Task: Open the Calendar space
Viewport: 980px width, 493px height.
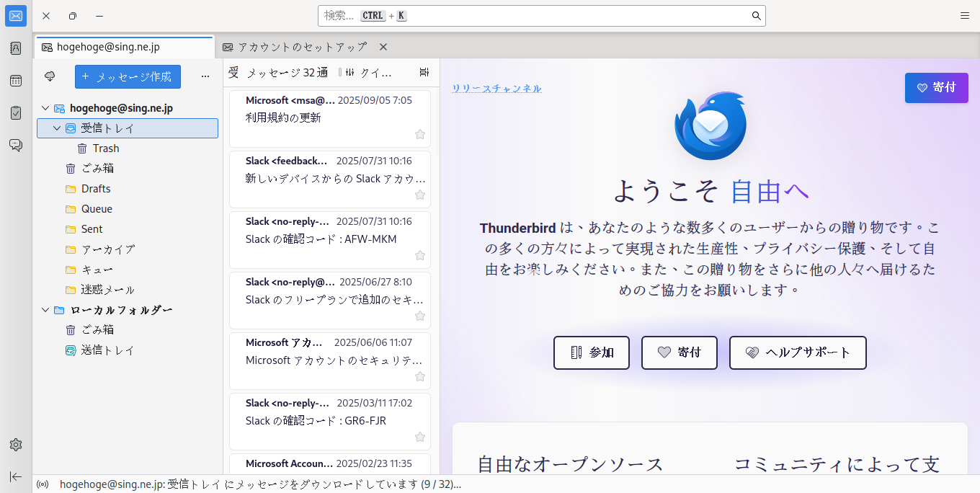Action: [x=16, y=81]
